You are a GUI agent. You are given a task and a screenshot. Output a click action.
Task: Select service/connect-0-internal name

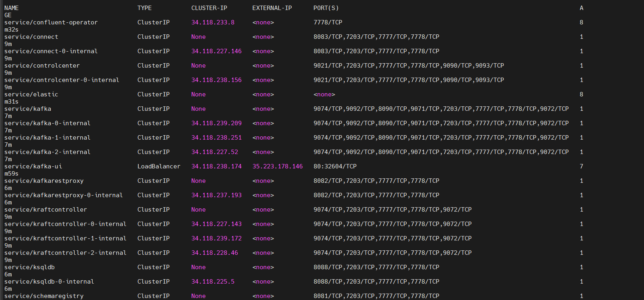(x=51, y=51)
